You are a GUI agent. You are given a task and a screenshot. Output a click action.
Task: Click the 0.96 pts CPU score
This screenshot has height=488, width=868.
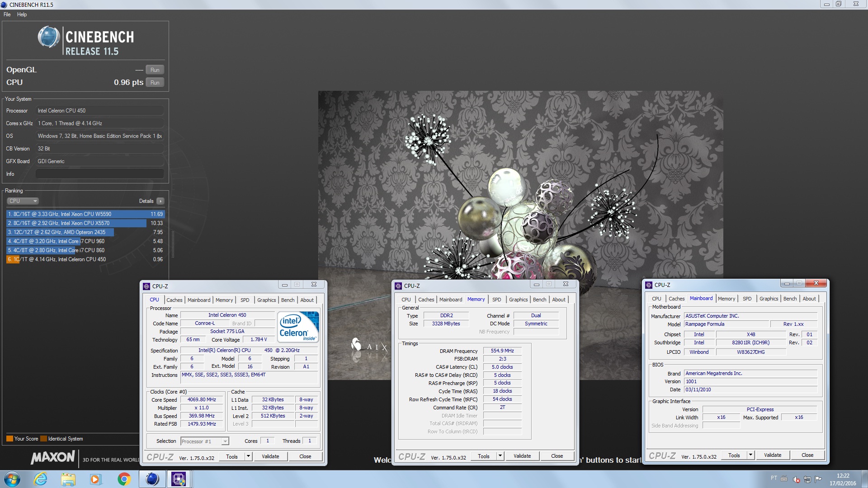point(128,82)
